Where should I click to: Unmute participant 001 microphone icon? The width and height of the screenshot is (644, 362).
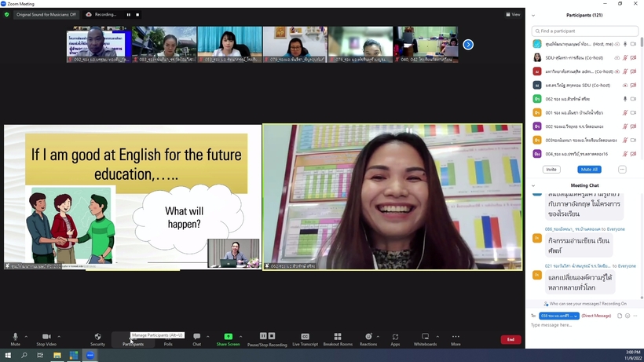click(625, 112)
